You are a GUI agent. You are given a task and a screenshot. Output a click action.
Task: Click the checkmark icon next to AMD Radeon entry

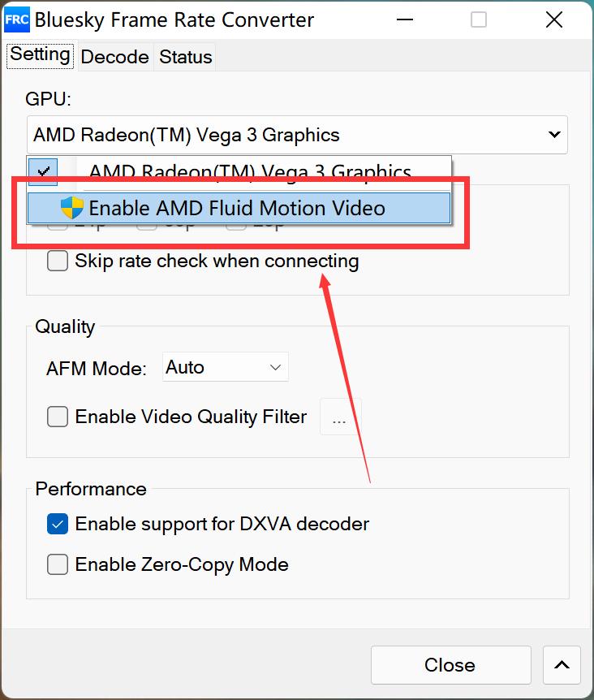coord(44,171)
